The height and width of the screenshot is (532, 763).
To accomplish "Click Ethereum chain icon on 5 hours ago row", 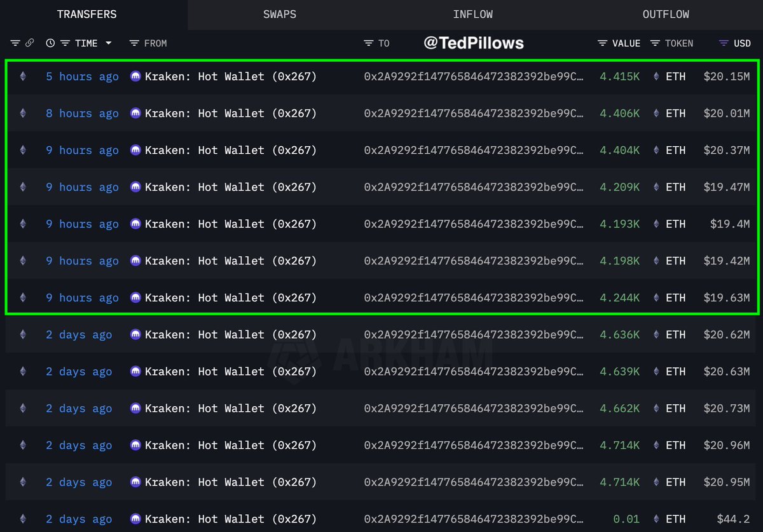I will (24, 76).
